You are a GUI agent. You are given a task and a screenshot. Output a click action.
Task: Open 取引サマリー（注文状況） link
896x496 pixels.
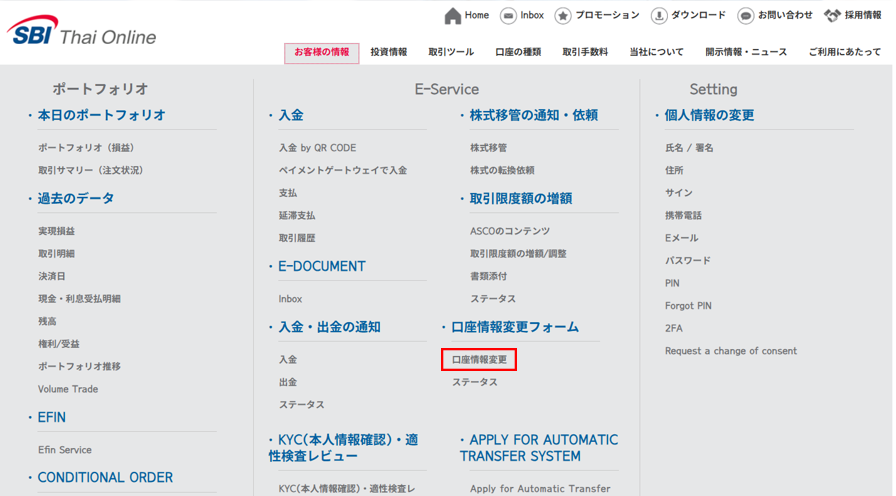point(90,170)
